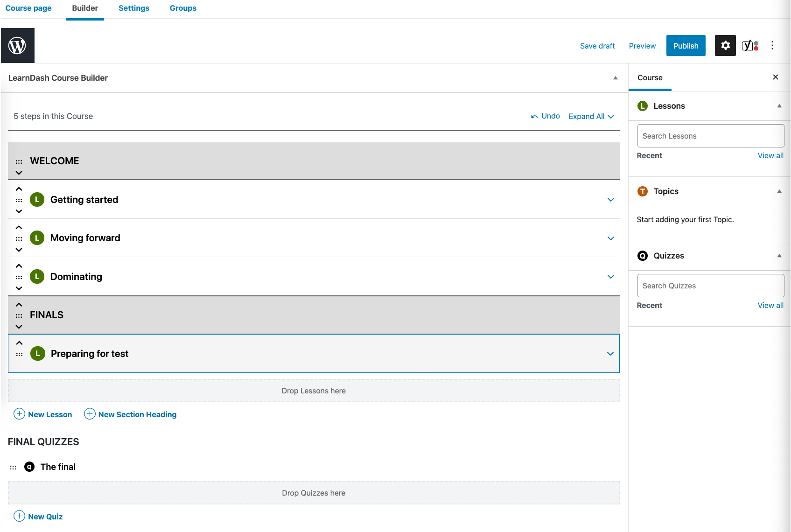This screenshot has width=791, height=532.
Task: Open settings with the gear icon
Action: pyautogui.click(x=725, y=45)
